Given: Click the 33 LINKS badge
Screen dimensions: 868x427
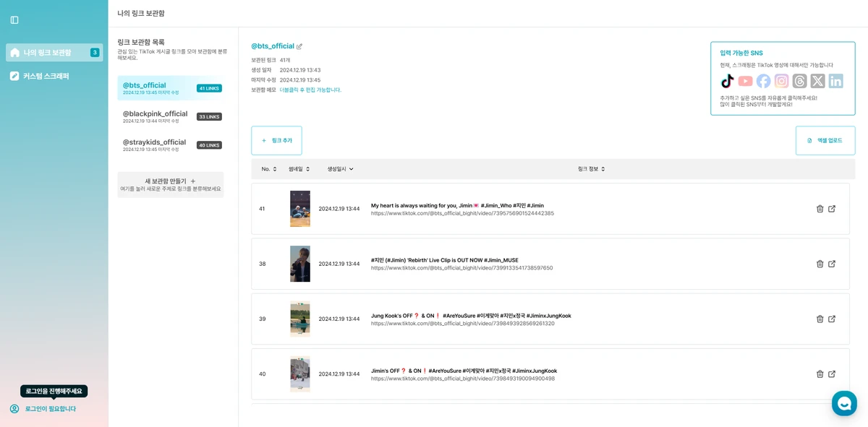Looking at the screenshot, I should [x=209, y=116].
